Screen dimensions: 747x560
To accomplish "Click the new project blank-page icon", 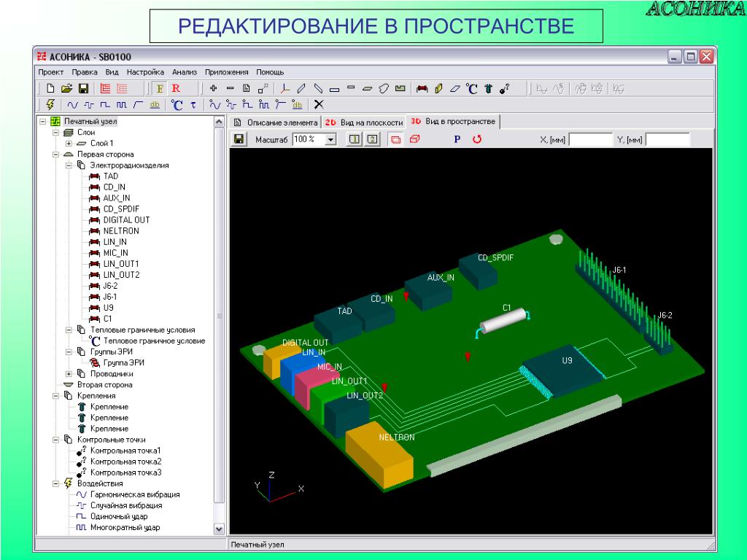I will click(x=50, y=88).
